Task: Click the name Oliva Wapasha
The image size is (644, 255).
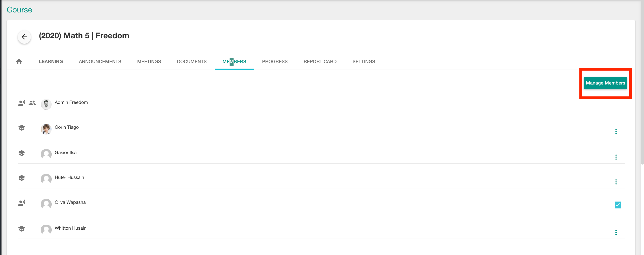Action: pyautogui.click(x=70, y=202)
